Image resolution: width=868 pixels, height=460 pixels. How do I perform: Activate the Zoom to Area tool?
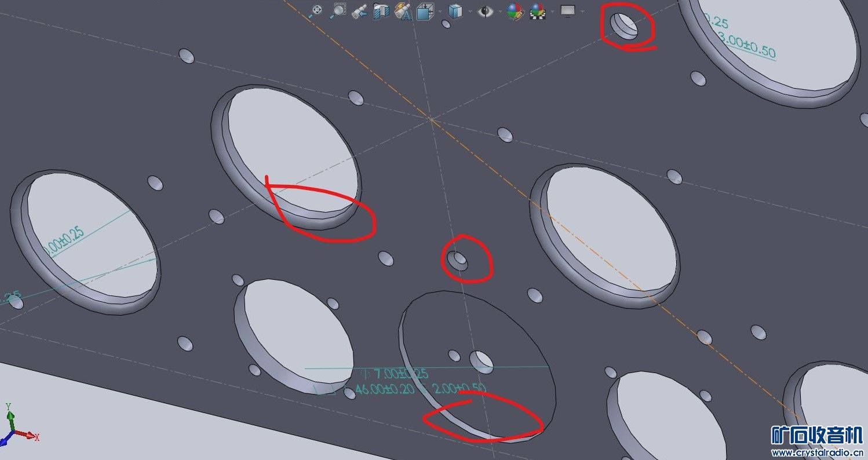point(338,10)
